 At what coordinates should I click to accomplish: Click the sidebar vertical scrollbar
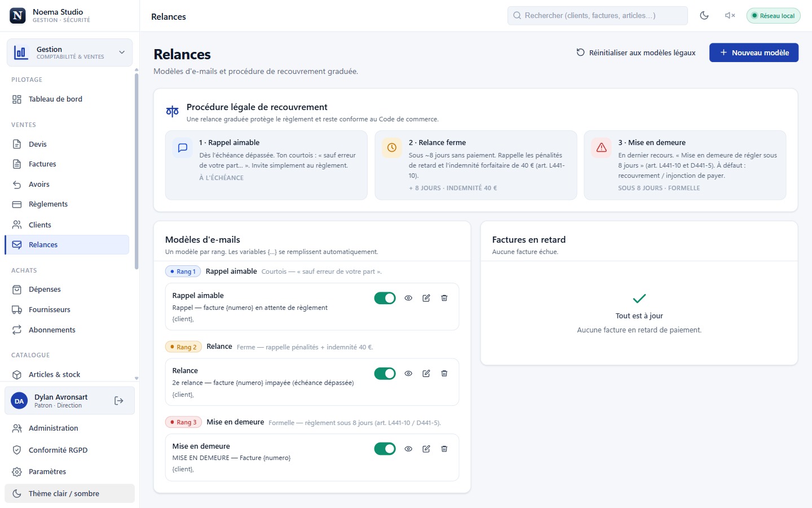pos(136,171)
